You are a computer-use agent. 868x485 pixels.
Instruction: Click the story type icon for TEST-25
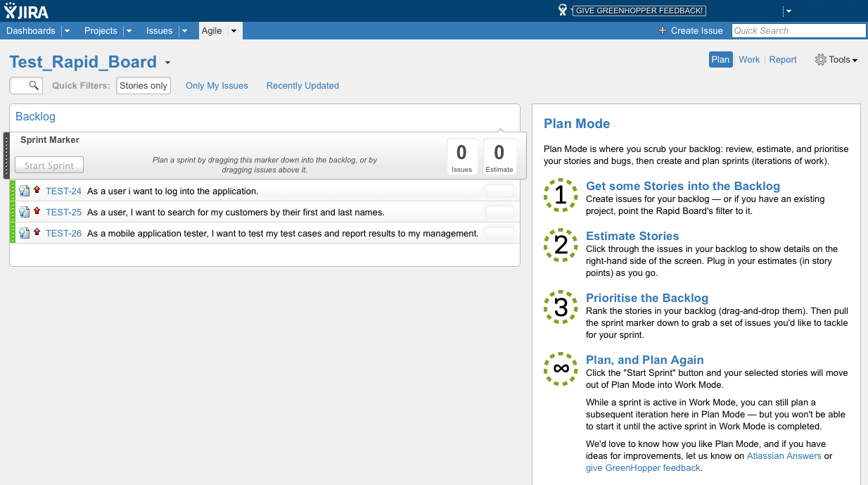tap(24, 212)
